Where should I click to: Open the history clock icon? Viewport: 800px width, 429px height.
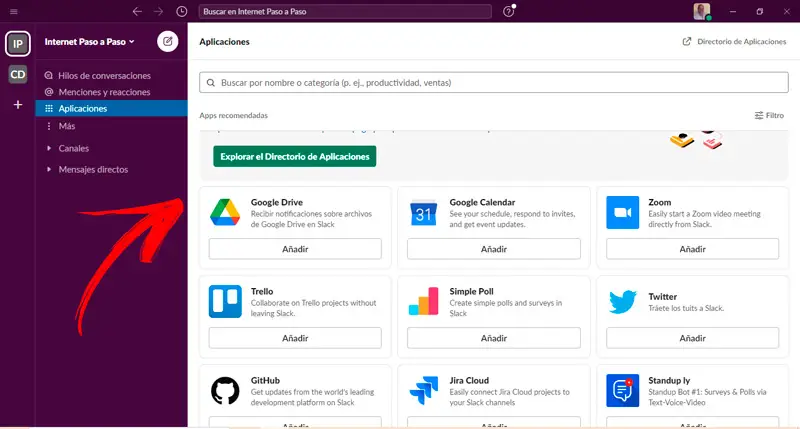click(181, 12)
